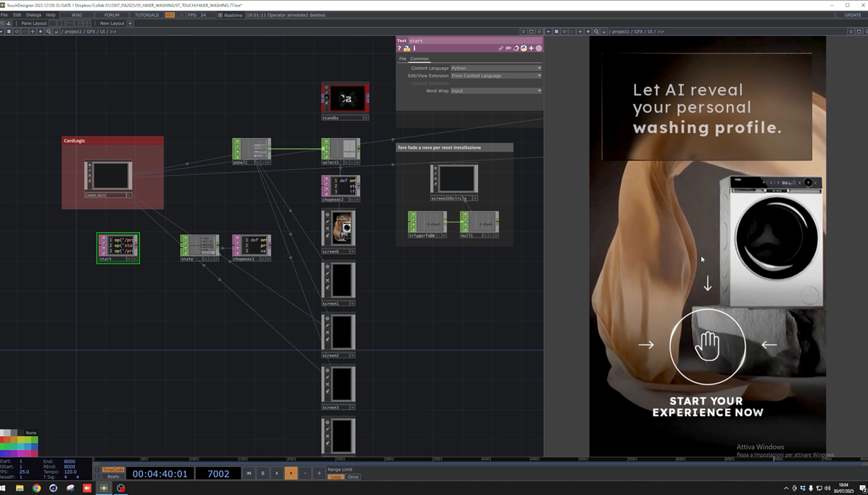Open operator help question mark icon
The width and height of the screenshot is (868, 495).
pyautogui.click(x=399, y=48)
